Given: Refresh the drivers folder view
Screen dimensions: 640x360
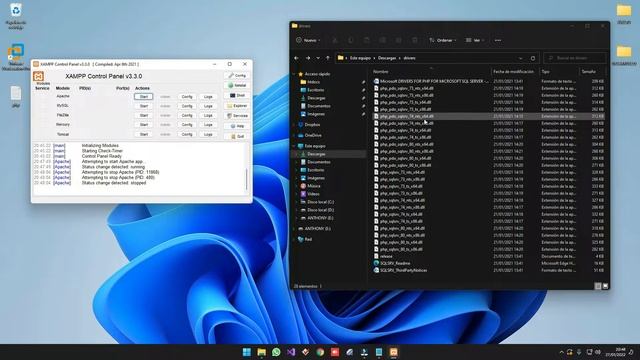Looking at the screenshot, I should point(533,58).
